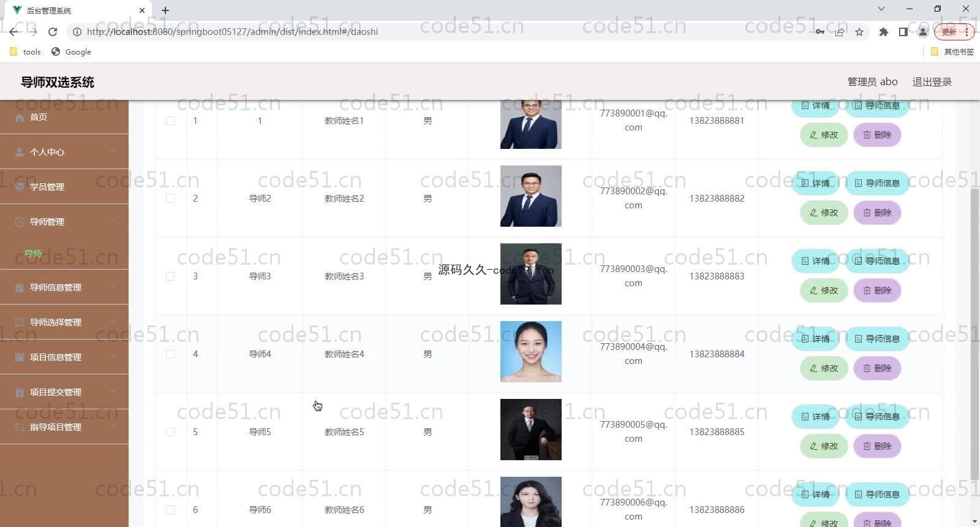Tick the checkbox for 导师3 row
Screen dimensions: 980x527
click(170, 276)
